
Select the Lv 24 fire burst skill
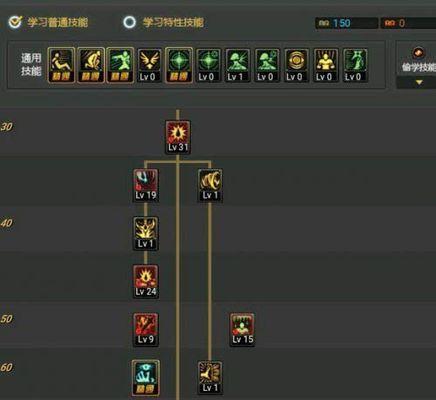pos(146,282)
